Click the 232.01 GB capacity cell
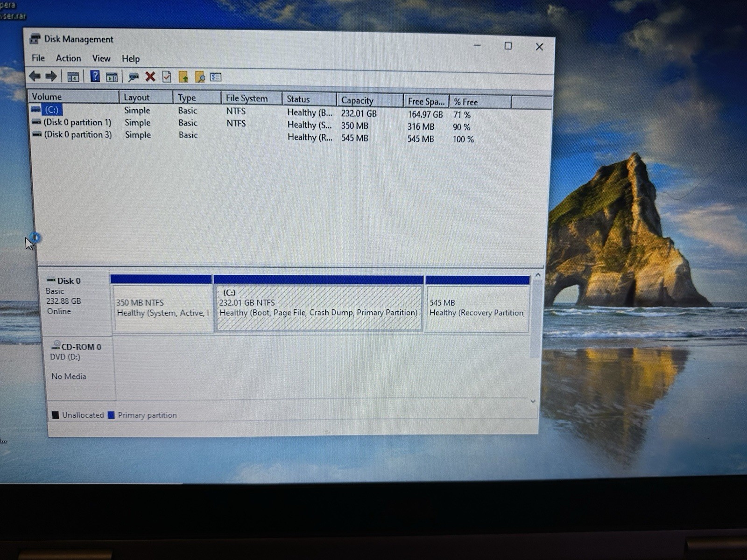 [359, 113]
